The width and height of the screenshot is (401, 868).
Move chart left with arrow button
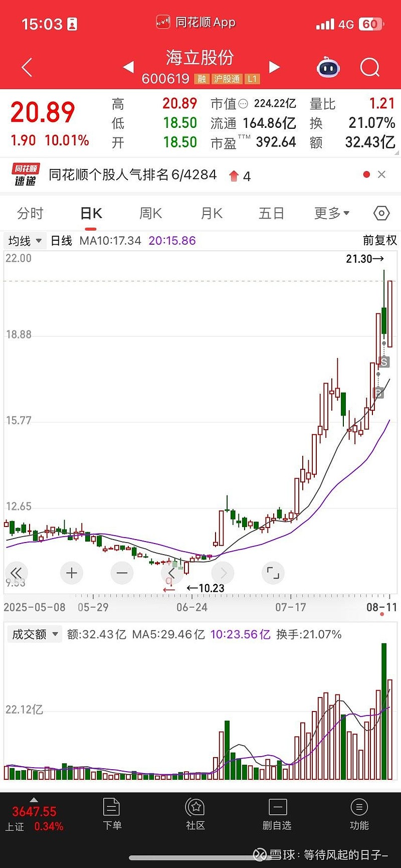point(172,573)
